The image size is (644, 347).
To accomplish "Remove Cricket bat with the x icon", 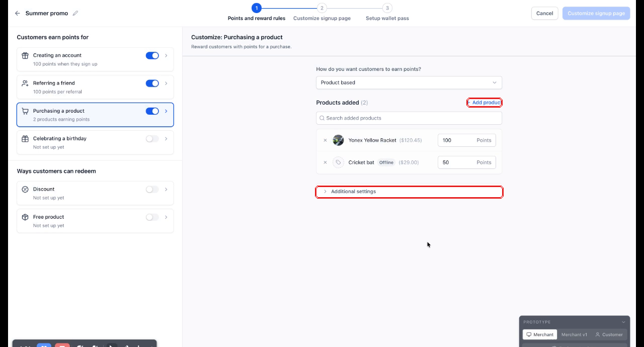I will [x=325, y=162].
